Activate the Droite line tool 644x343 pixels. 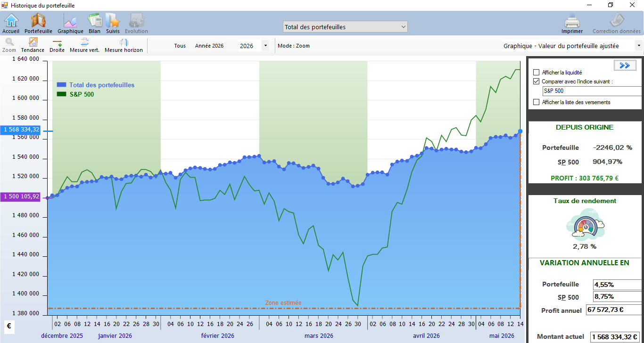[57, 45]
